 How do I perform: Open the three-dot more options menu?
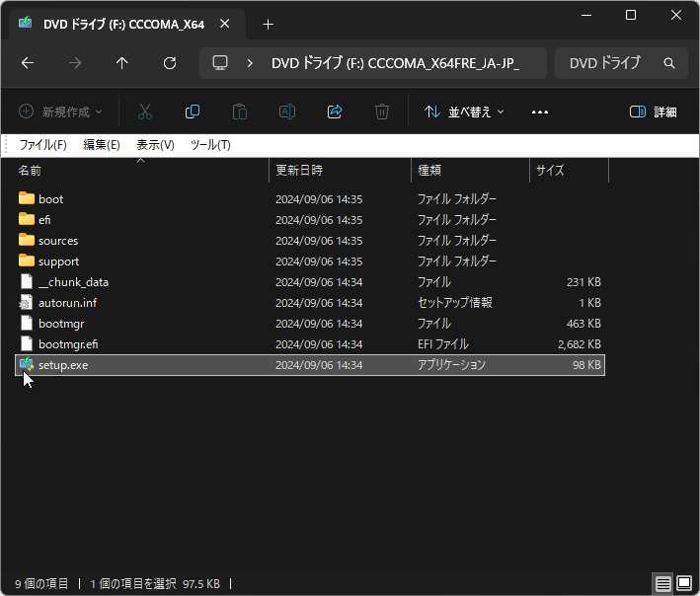pyautogui.click(x=540, y=112)
